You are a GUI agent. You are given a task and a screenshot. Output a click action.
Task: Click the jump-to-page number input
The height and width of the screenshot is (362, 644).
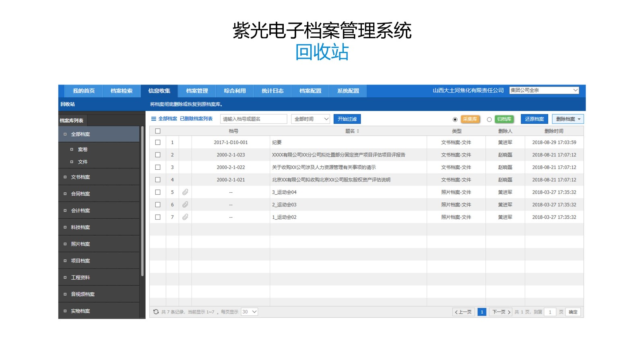coord(550,312)
